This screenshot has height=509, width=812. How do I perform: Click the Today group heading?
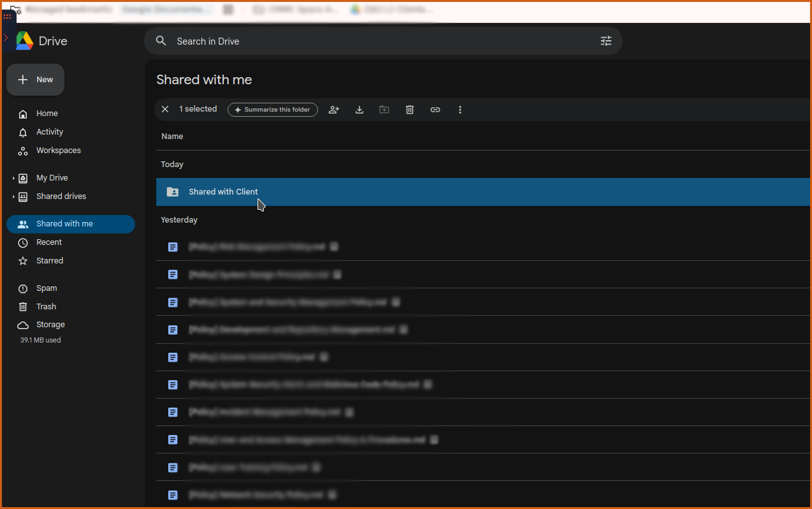point(172,165)
